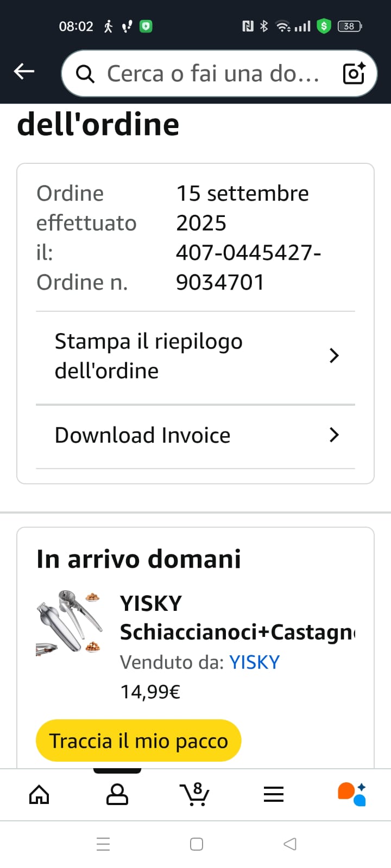Tap Traccia il mio pacco button

[138, 741]
